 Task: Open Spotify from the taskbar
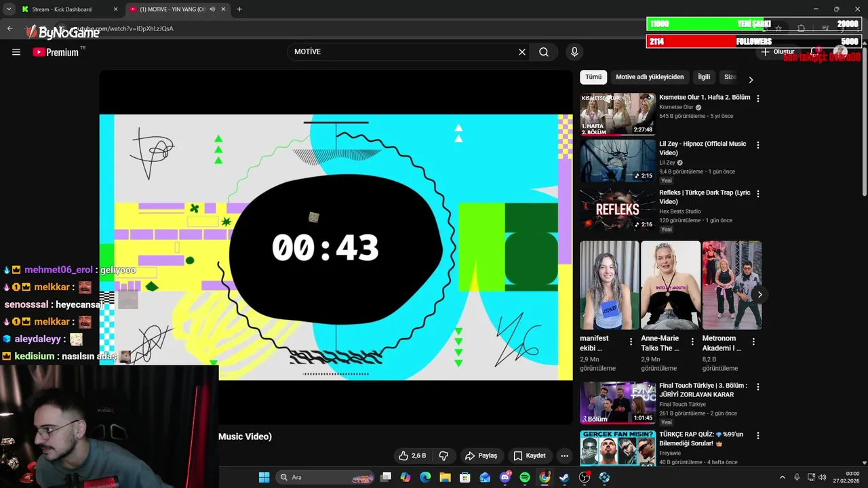click(x=525, y=477)
